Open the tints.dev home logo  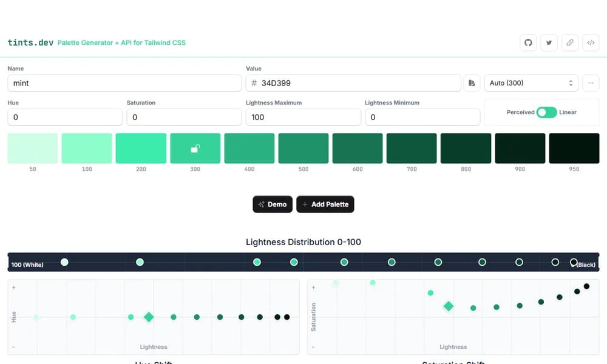click(x=30, y=42)
